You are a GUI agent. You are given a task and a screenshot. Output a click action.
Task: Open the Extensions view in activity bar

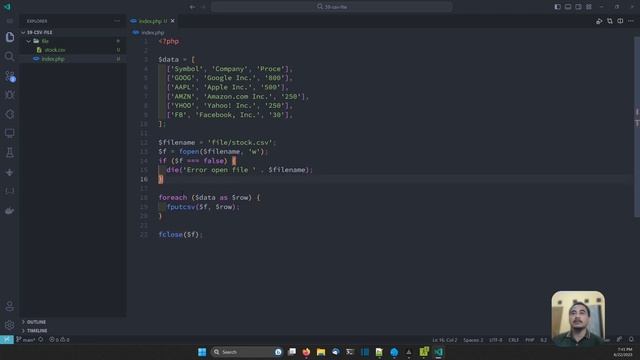click(x=10, y=114)
